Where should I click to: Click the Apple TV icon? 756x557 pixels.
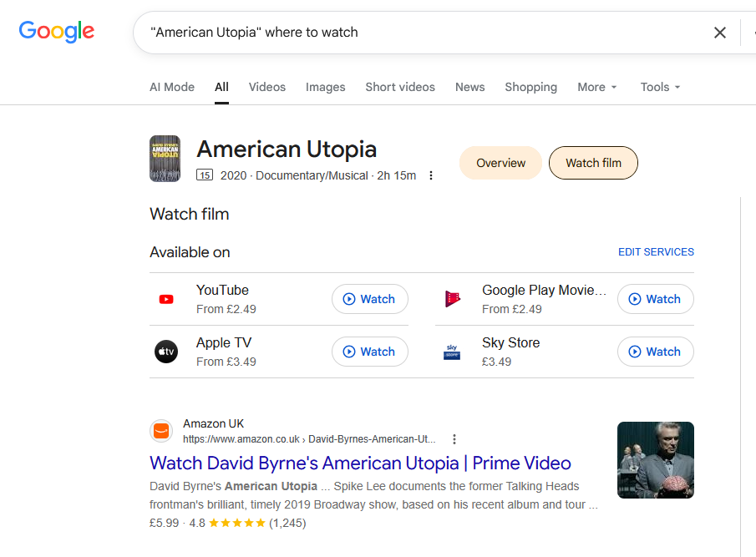click(166, 352)
